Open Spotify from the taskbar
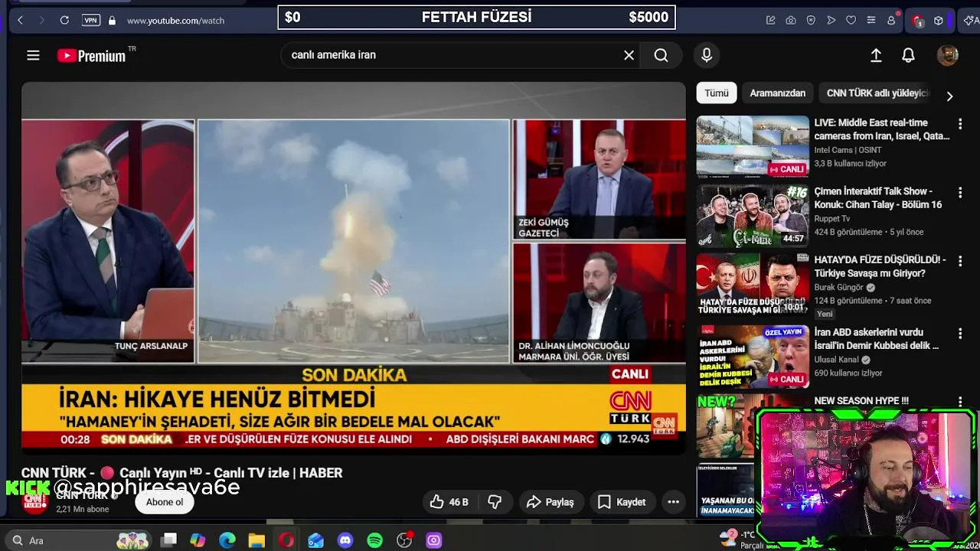 click(x=374, y=540)
